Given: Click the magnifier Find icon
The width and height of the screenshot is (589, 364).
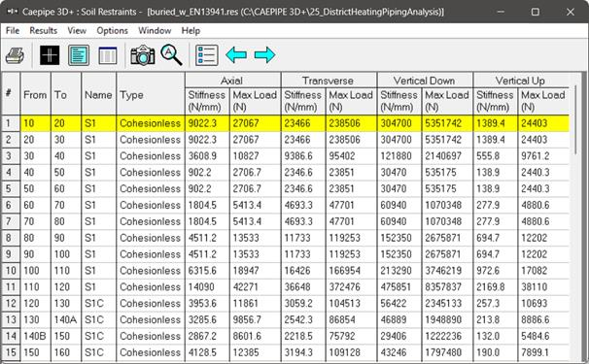Looking at the screenshot, I should [x=171, y=54].
